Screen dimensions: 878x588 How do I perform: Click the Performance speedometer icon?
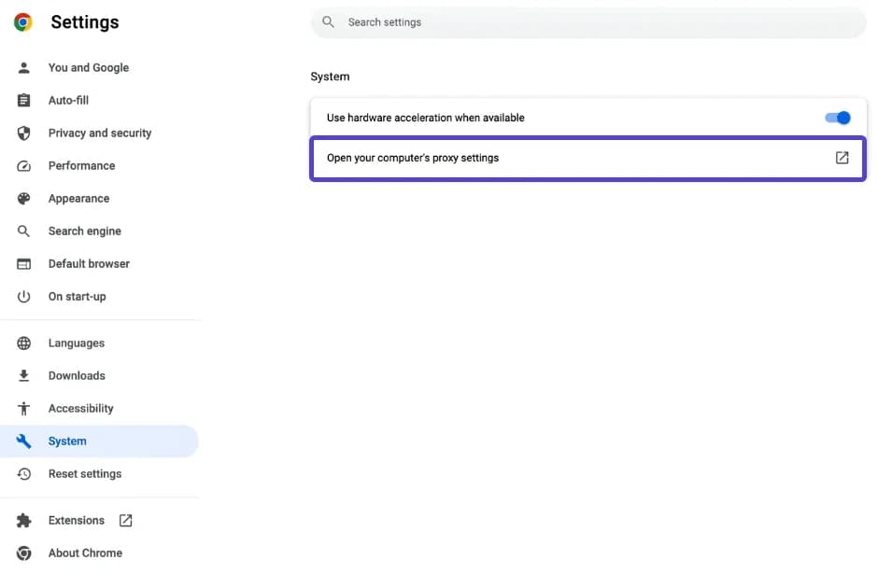(x=22, y=165)
